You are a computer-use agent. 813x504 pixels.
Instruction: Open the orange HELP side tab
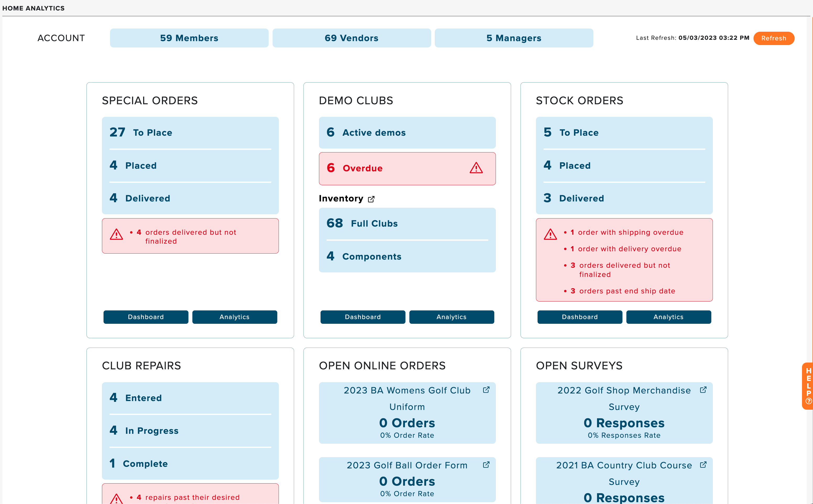pos(808,386)
